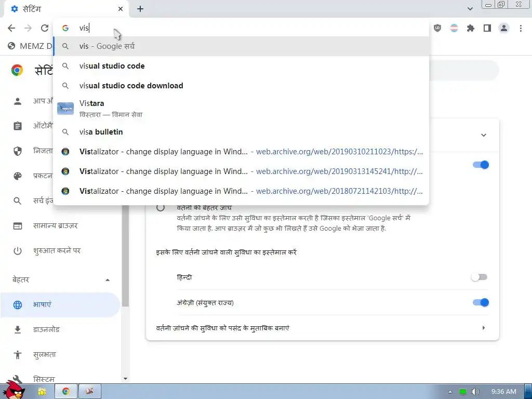532x399 pixels.
Task: Show hidden tray icons arrow
Action: pos(450,392)
